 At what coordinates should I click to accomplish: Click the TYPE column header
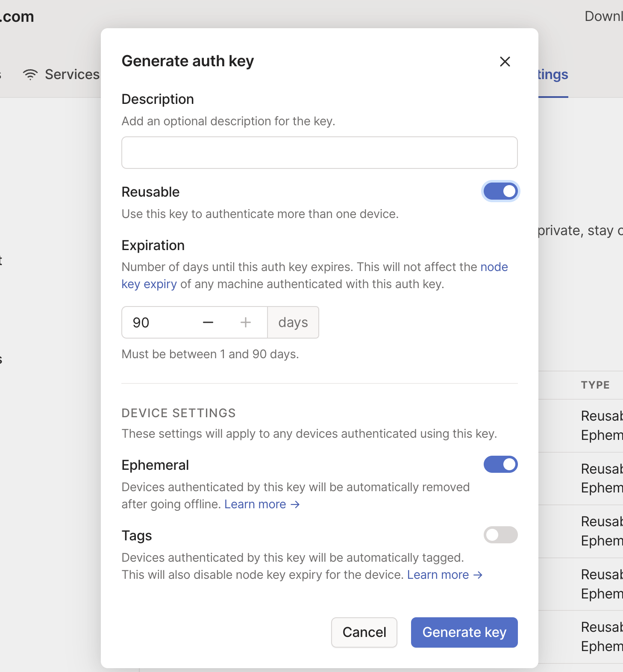click(595, 385)
